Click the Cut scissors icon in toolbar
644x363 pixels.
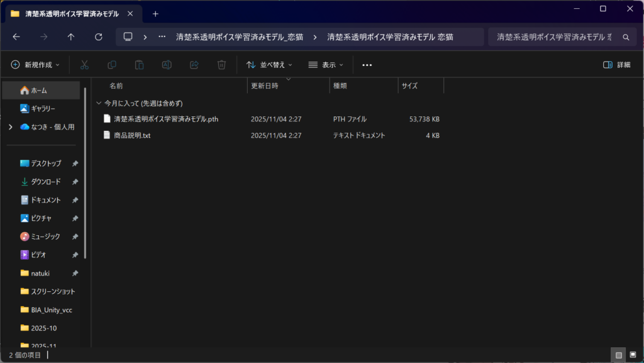click(x=84, y=65)
